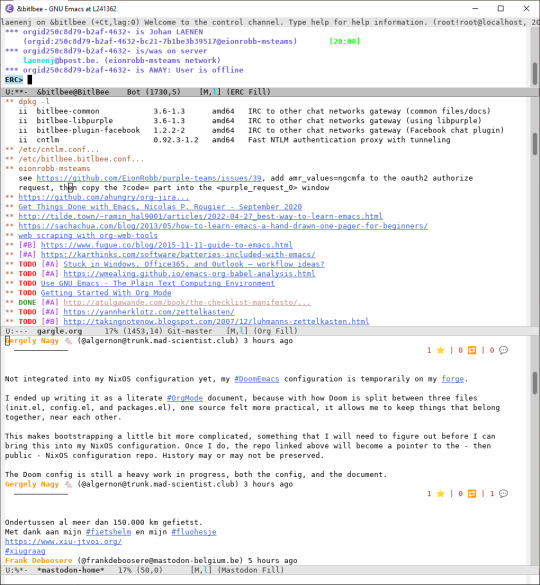The height and width of the screenshot is (585, 540).
Task: Maximize the Emacs window
Action: pyautogui.click(x=501, y=8)
